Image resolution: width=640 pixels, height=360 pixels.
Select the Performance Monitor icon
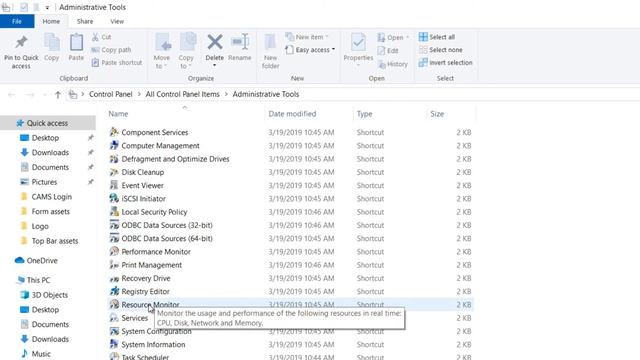[114, 251]
